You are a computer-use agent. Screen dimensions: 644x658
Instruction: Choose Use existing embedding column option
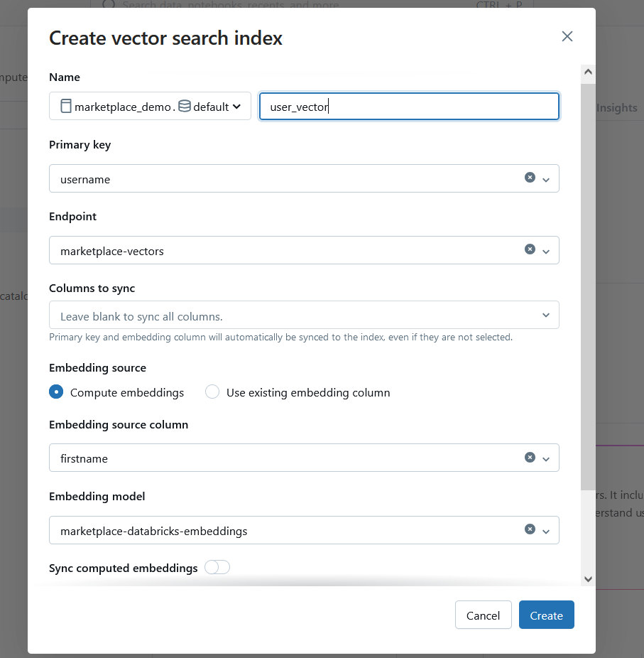click(x=212, y=392)
